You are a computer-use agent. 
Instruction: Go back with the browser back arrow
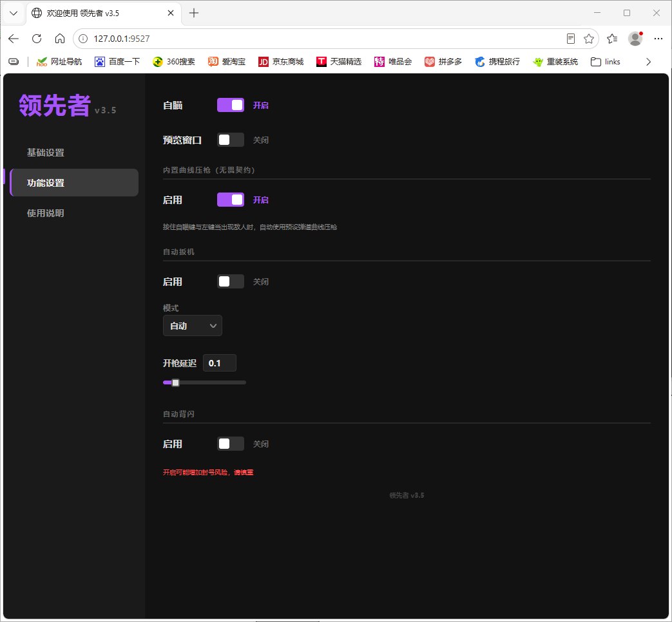tap(14, 39)
